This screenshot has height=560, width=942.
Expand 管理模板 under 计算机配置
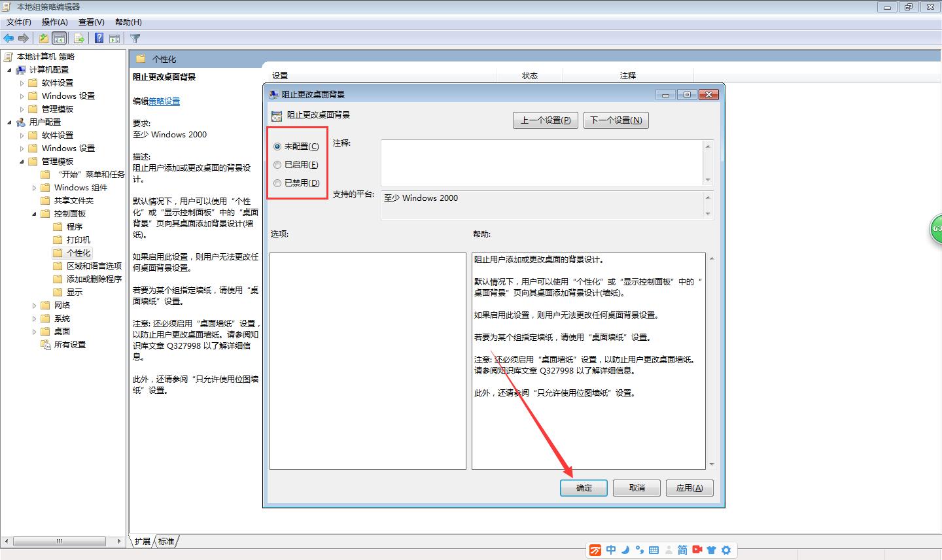[x=22, y=109]
